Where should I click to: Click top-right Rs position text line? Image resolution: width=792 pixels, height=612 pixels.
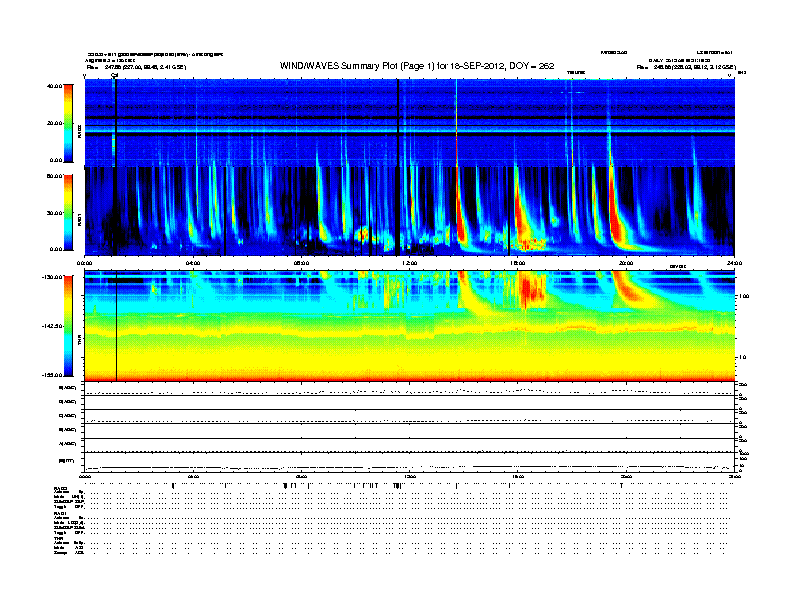(686, 67)
